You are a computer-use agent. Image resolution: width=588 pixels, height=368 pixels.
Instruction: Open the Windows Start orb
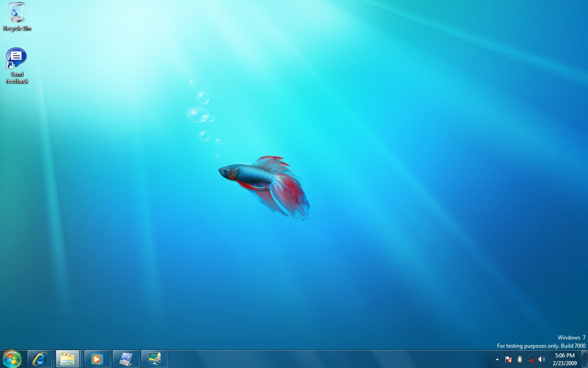[x=12, y=359]
